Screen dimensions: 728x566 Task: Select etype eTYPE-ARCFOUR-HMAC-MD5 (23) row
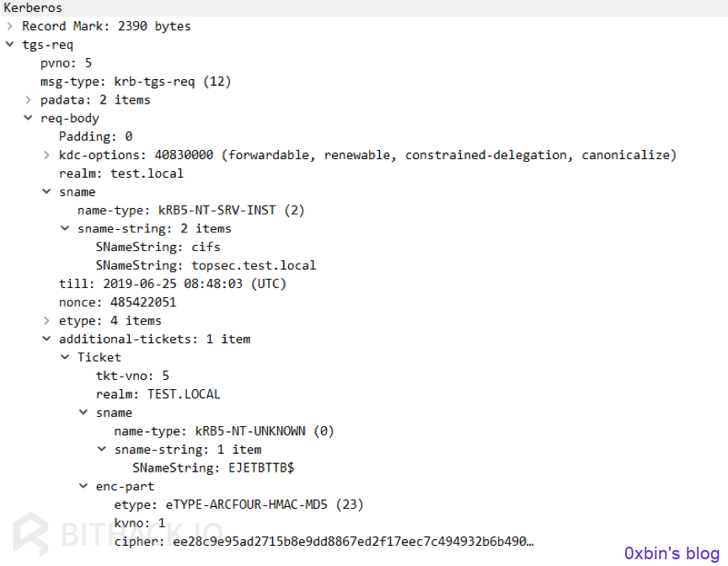tap(238, 505)
